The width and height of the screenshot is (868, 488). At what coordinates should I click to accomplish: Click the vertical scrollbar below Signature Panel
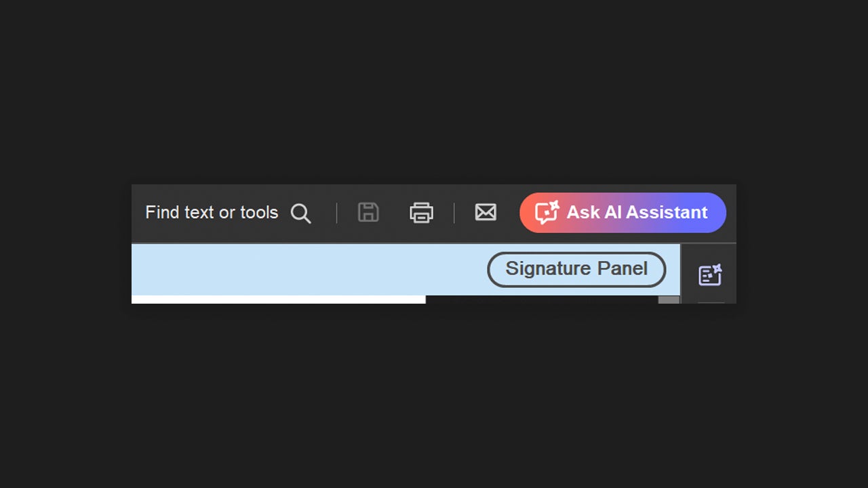(x=669, y=300)
